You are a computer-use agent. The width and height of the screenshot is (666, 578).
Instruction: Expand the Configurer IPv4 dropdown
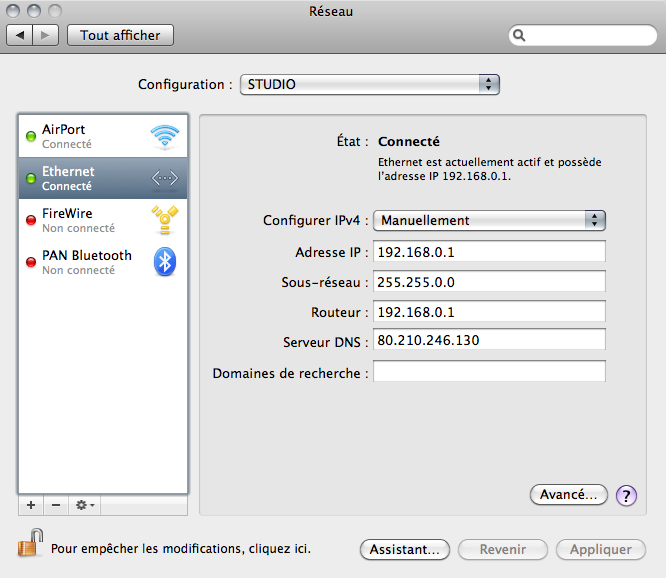489,220
